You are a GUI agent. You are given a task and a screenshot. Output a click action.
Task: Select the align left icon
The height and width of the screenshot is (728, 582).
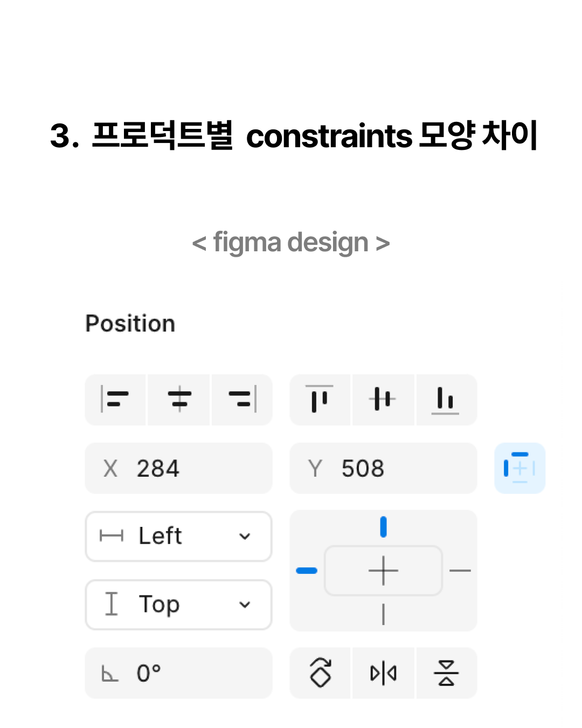[x=115, y=400]
